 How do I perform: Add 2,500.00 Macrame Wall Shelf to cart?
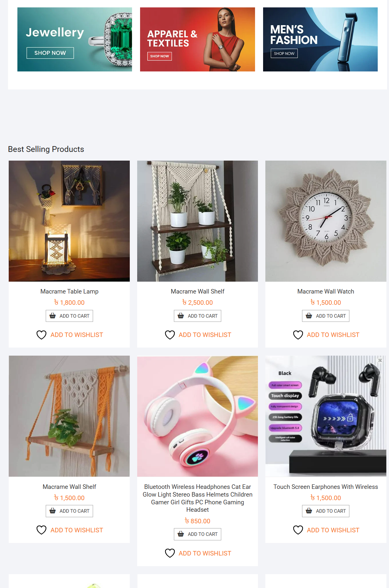point(197,316)
